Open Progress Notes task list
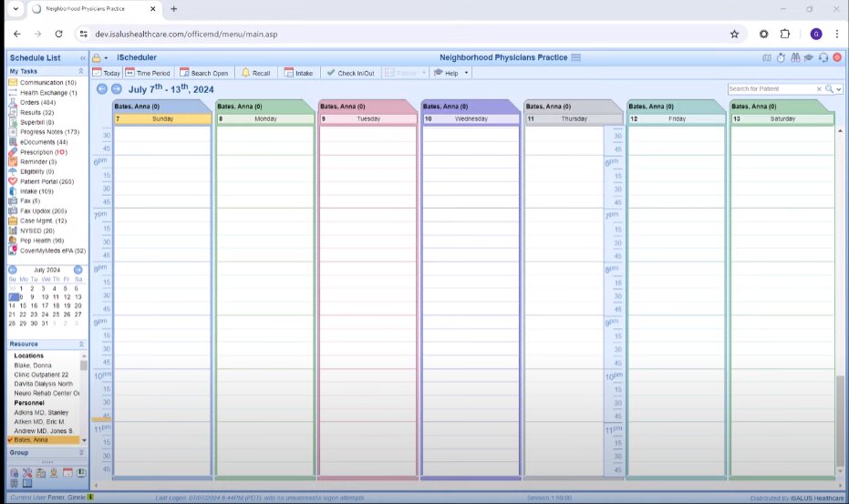The image size is (849, 504). tap(49, 132)
